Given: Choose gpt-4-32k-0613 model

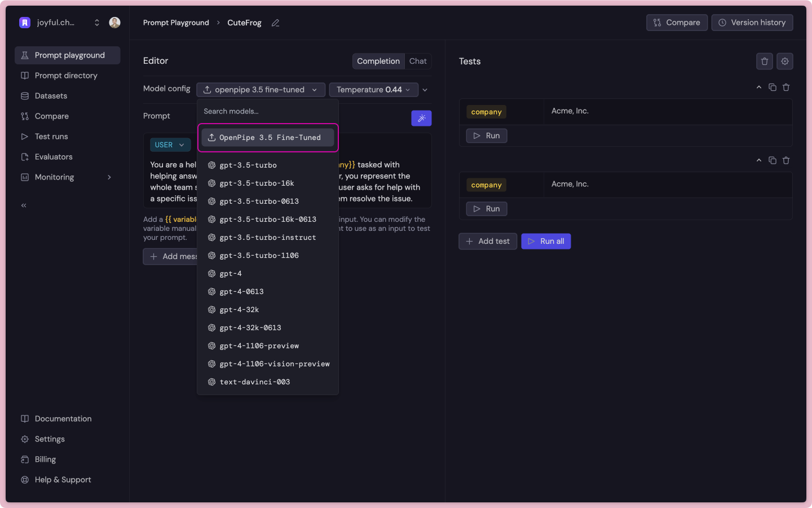Looking at the screenshot, I should click(268, 328).
